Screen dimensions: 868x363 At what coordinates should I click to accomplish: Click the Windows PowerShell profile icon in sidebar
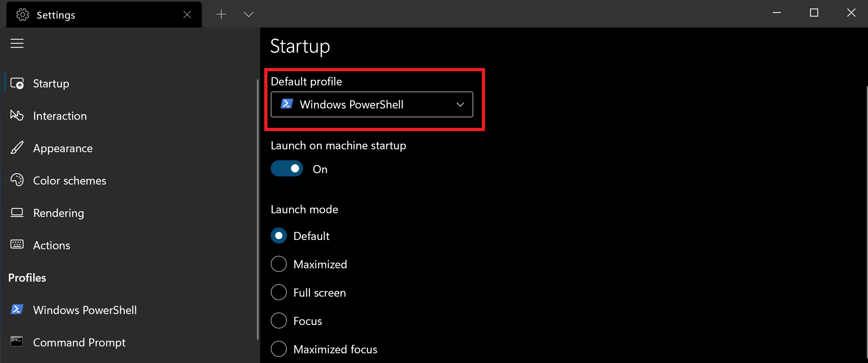tap(17, 310)
